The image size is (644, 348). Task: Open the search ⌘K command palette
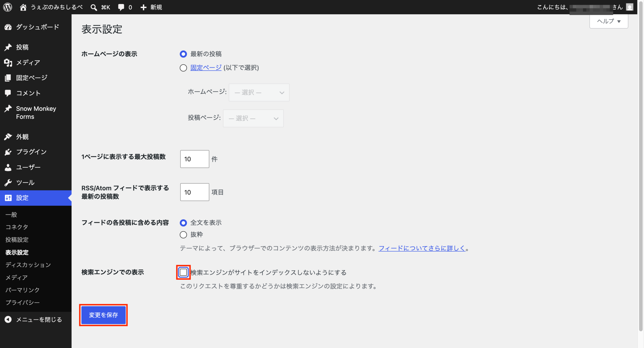click(100, 7)
